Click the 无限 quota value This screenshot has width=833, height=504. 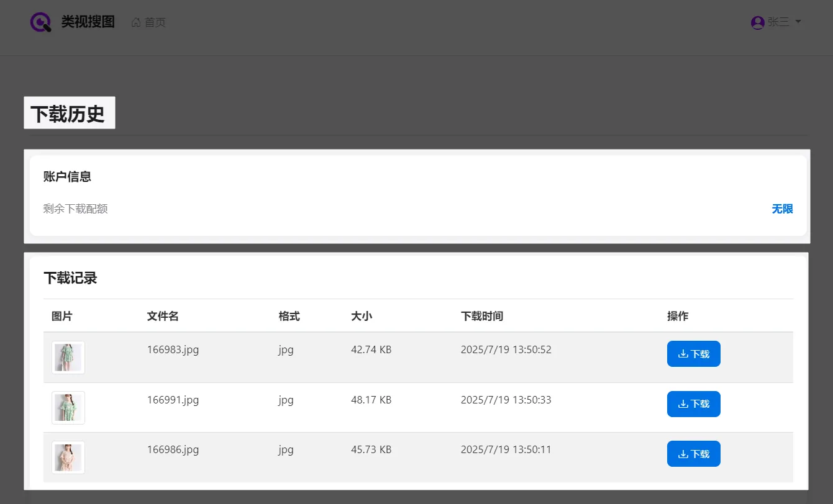coord(782,209)
